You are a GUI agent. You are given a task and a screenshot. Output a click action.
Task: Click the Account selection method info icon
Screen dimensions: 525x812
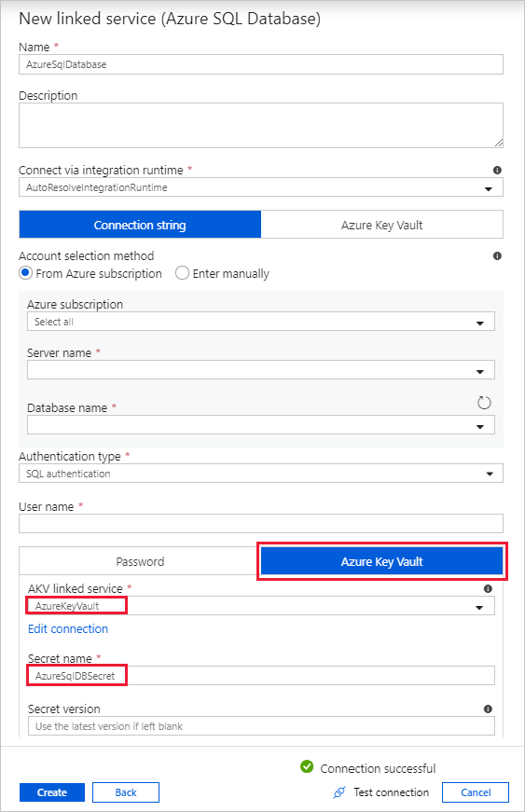(497, 255)
